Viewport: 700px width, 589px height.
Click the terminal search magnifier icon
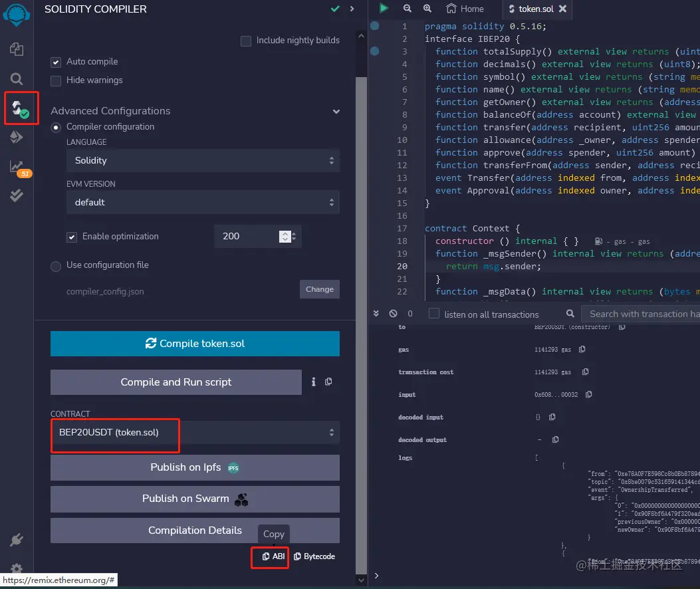570,314
